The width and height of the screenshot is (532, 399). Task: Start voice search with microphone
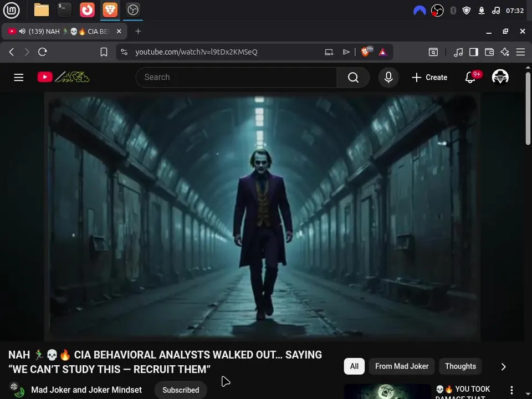[x=388, y=78]
